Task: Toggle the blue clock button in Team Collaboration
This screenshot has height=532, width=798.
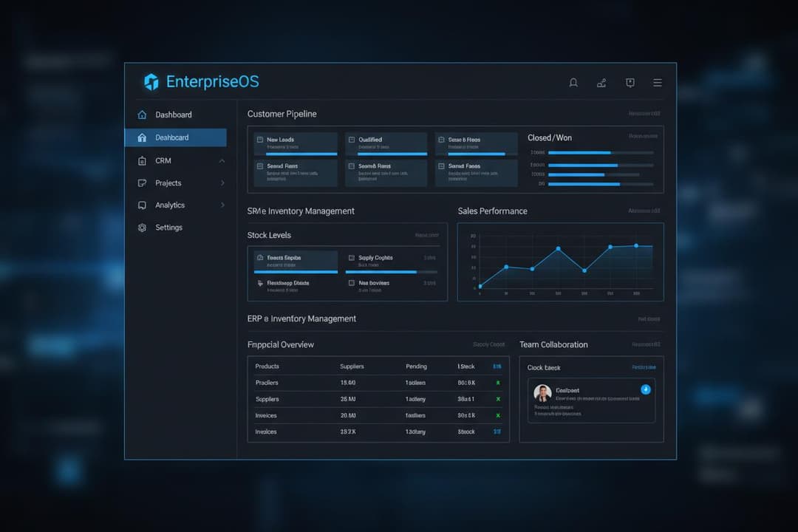Action: (x=644, y=389)
